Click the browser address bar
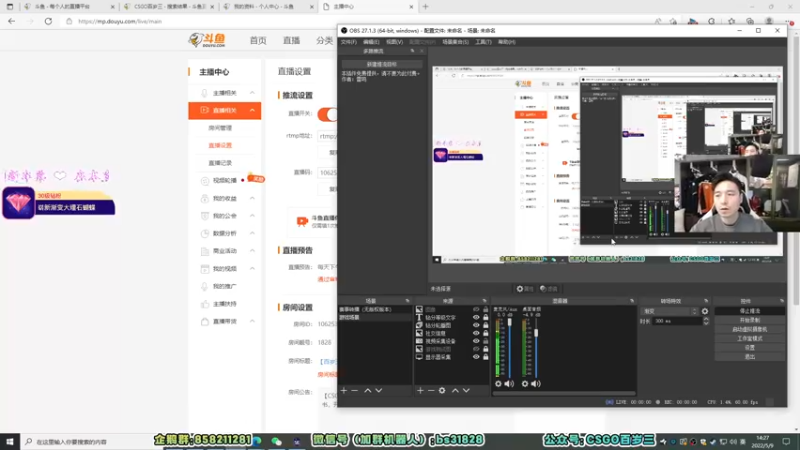Viewport: 800px width, 450px height. click(357, 21)
